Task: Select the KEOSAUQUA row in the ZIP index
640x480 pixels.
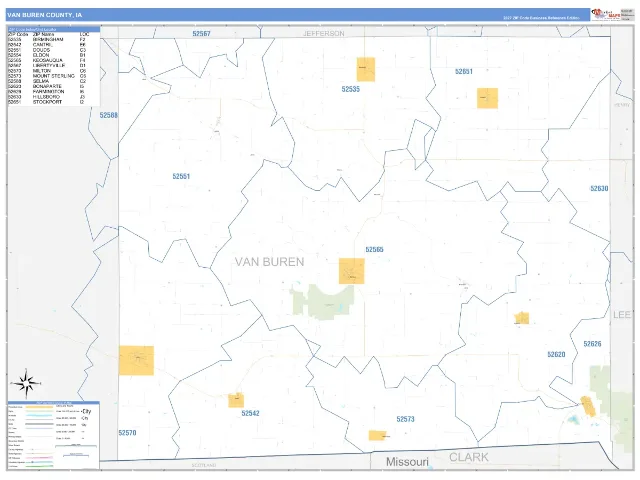Action: 48,60
